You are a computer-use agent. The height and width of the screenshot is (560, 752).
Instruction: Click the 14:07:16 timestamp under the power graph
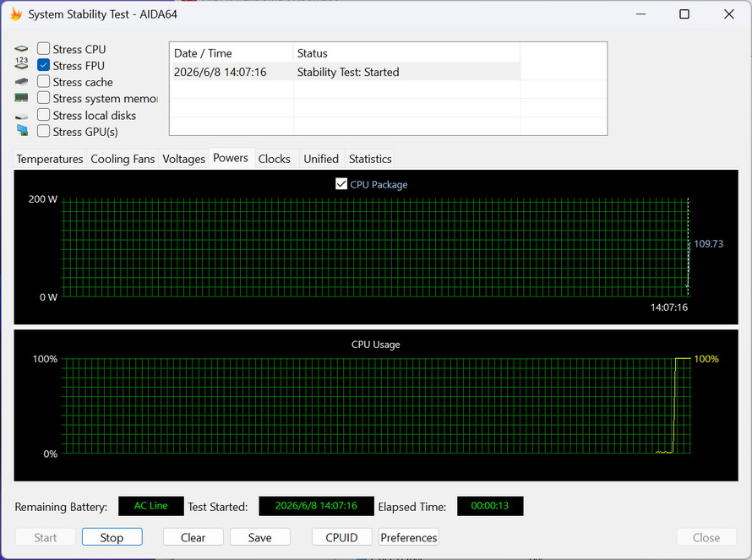click(669, 307)
